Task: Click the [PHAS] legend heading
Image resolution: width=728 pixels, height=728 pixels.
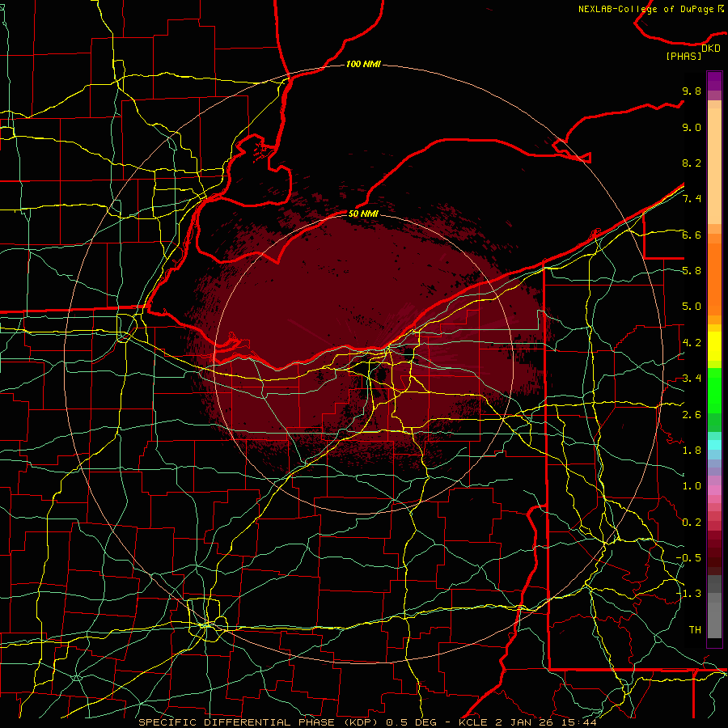Action: [684, 56]
